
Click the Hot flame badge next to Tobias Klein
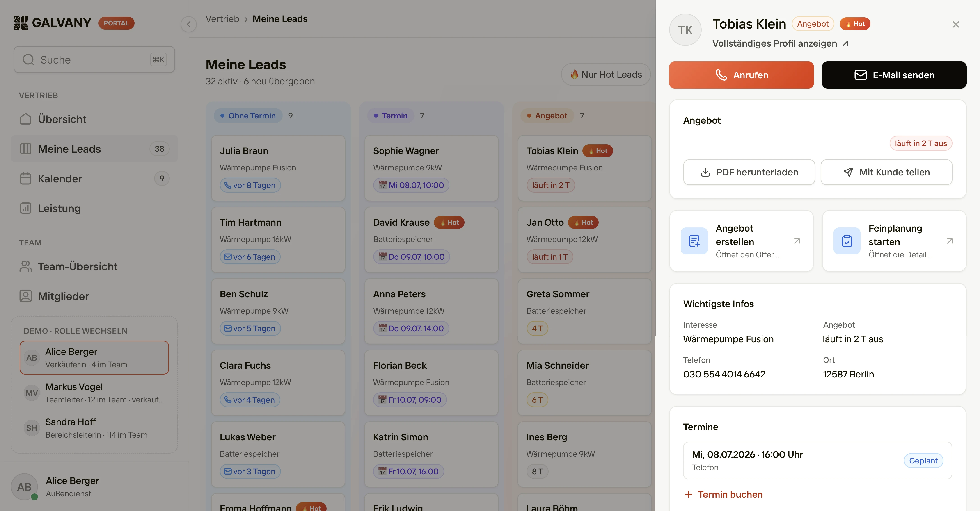coord(855,24)
